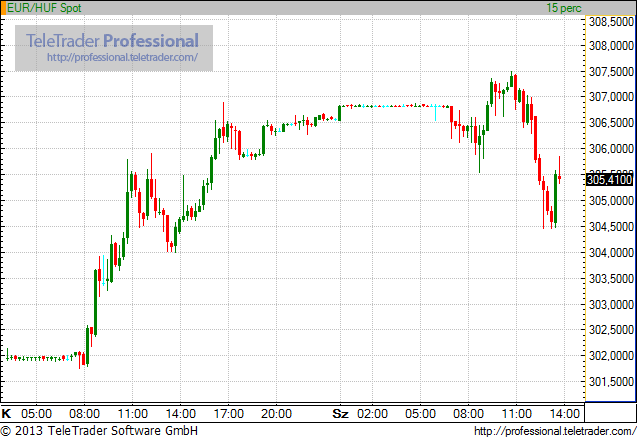Click the 302,0000 price axis label

pyautogui.click(x=611, y=355)
